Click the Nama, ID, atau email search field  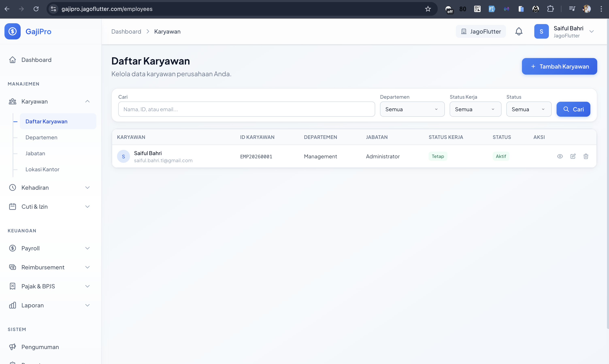(247, 109)
